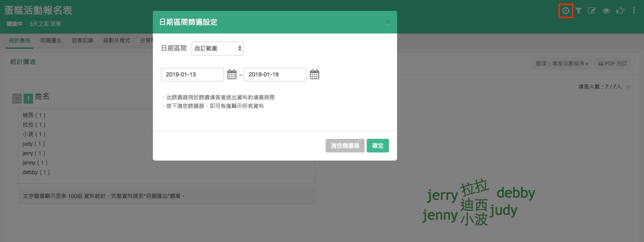Click the 2019-01-13 start date field
644x242 pixels.
(x=192, y=75)
